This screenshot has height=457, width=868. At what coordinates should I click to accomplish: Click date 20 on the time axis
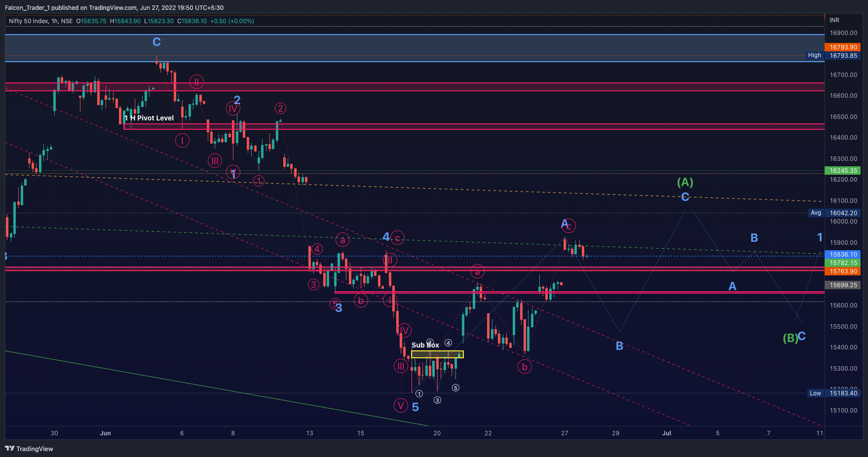[437, 433]
